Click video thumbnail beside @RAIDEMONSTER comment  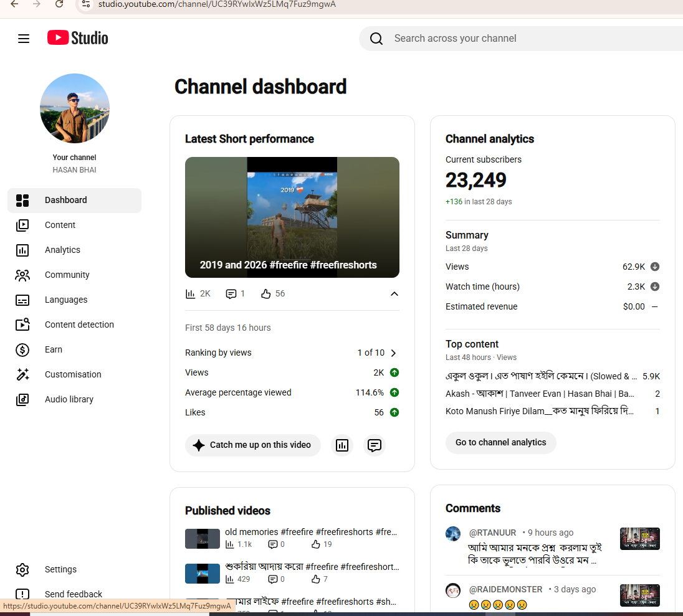click(639, 595)
